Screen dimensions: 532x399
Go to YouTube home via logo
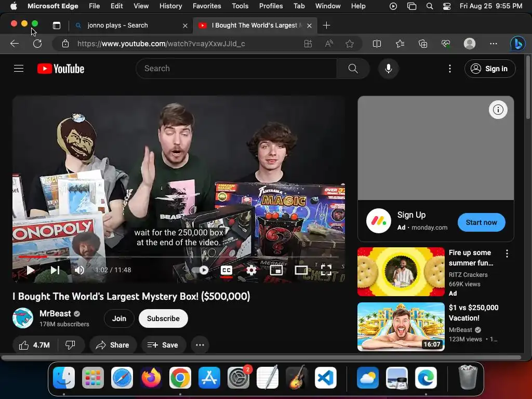61,69
